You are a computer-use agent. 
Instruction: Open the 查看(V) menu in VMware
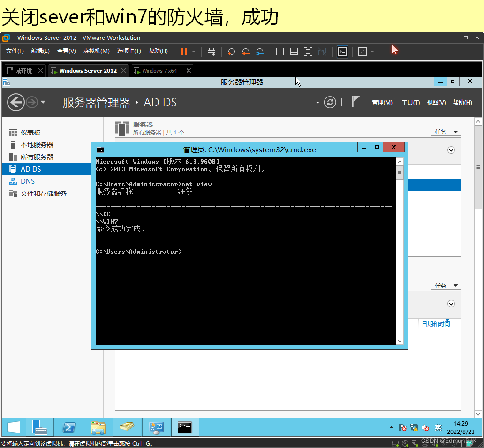point(67,51)
